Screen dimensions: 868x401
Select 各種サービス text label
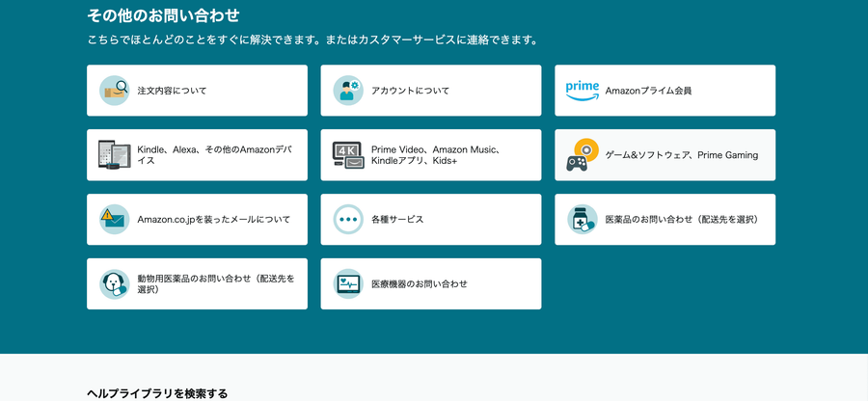397,220
